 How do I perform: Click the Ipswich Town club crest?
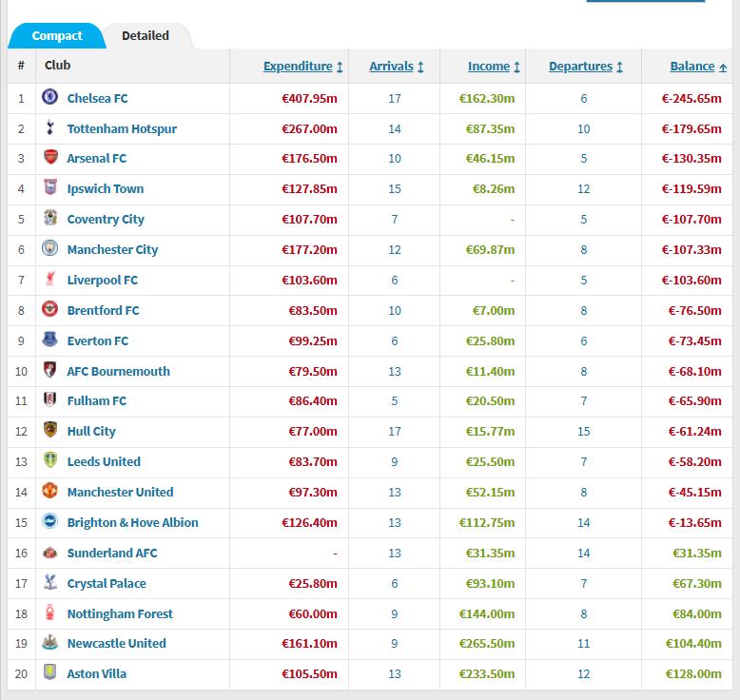point(50,187)
